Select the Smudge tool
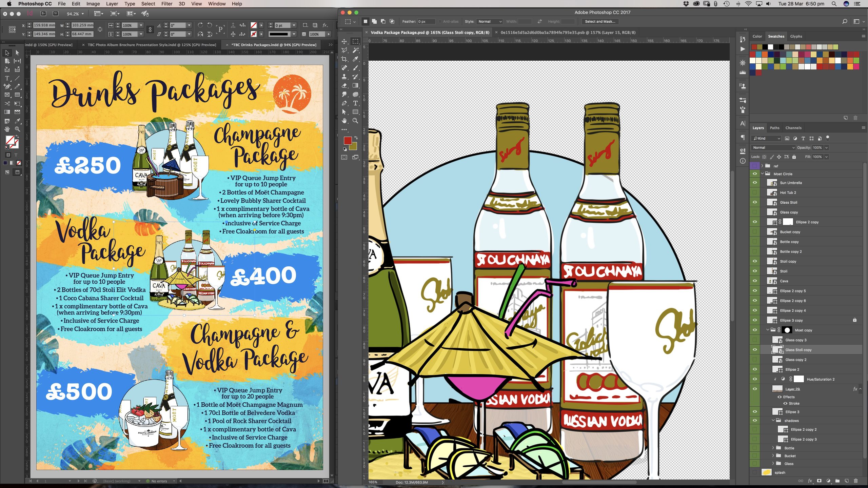Screen dimensions: 868x488 (x=344, y=94)
